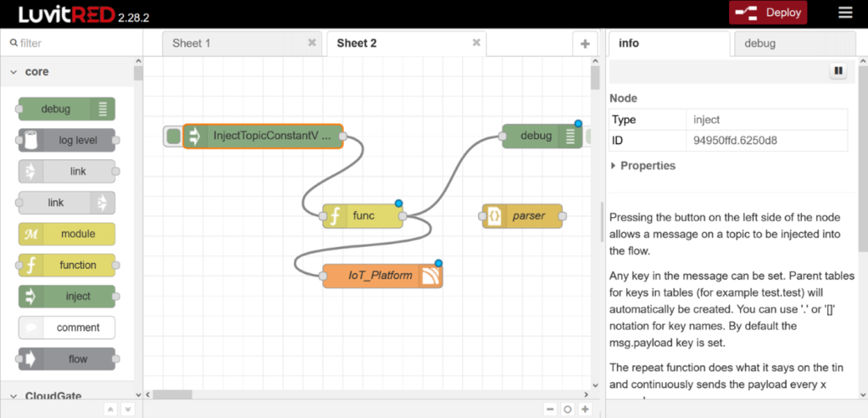Expand the Properties section in info
The height and width of the screenshot is (418, 868).
click(643, 166)
